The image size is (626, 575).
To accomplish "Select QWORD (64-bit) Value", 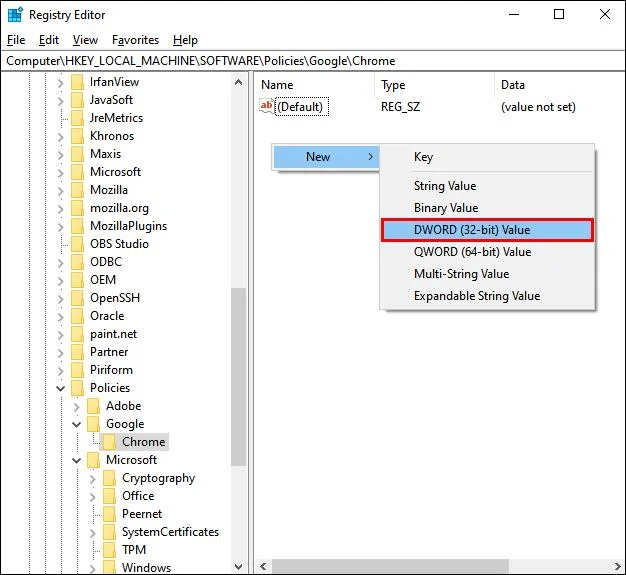I will click(487, 252).
